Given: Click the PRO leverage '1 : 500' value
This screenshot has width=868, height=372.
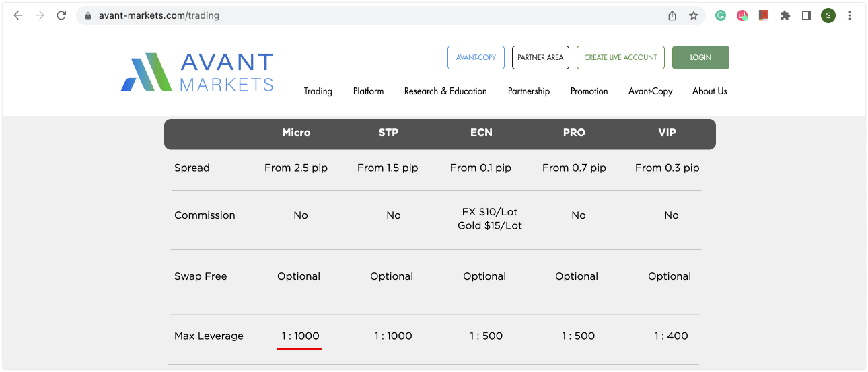Looking at the screenshot, I should coord(578,336).
